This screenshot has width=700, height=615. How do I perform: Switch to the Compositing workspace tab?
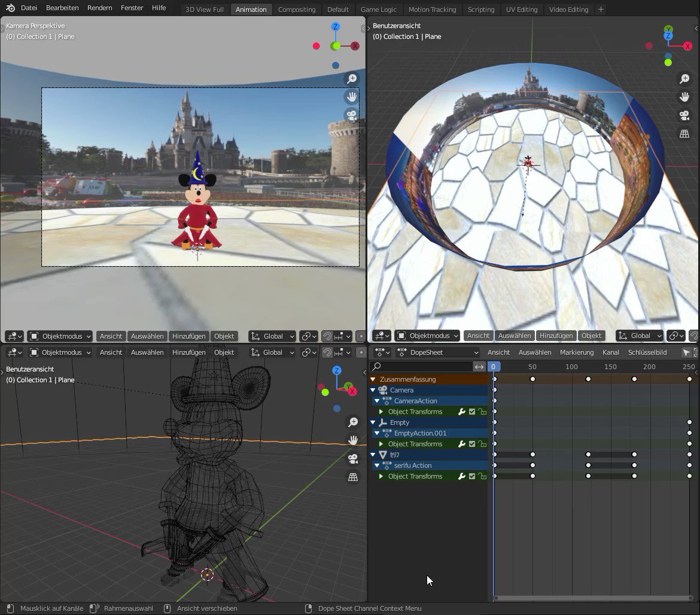[296, 10]
